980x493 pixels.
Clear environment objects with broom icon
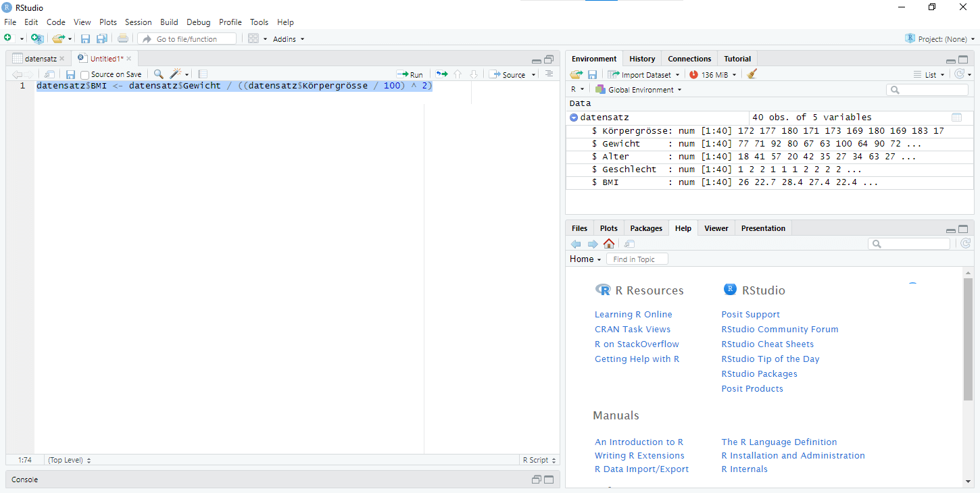tap(752, 74)
